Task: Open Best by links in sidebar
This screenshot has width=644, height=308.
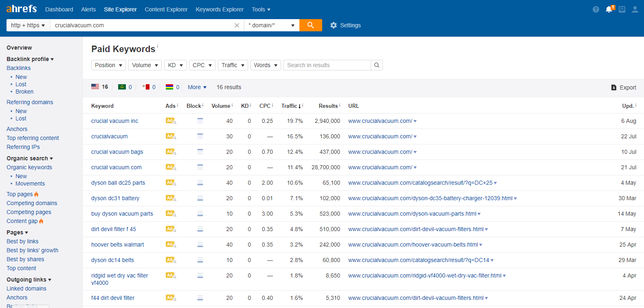Action: click(x=22, y=241)
